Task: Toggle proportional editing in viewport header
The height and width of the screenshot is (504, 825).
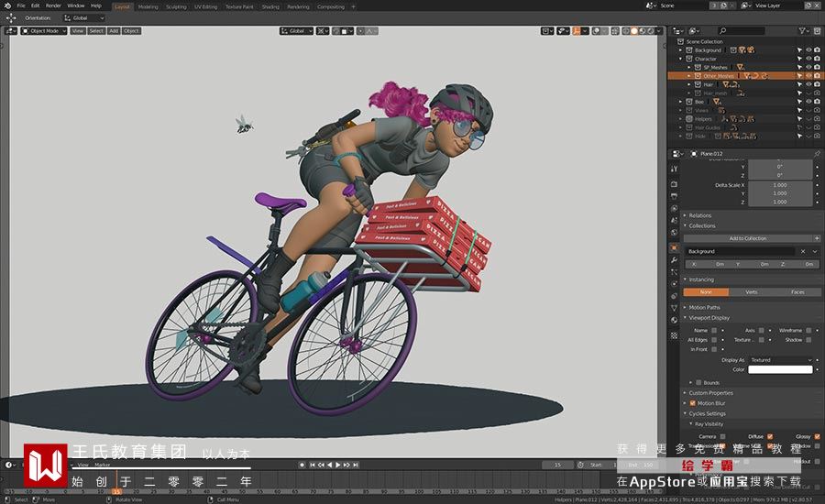Action: [x=361, y=31]
